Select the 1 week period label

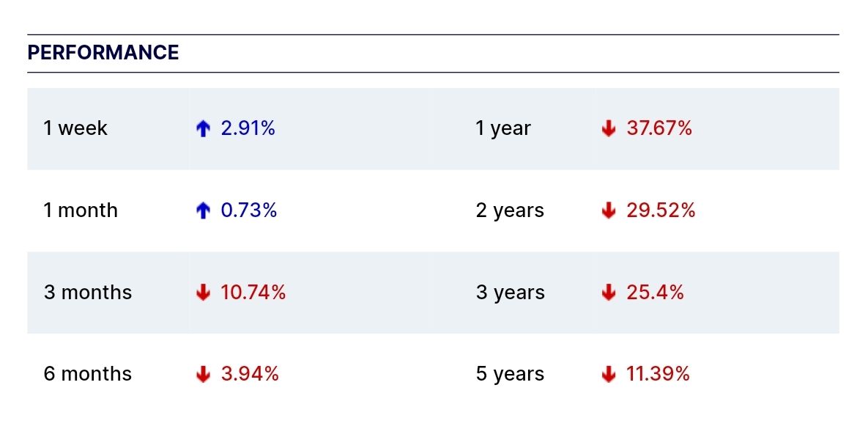[75, 128]
